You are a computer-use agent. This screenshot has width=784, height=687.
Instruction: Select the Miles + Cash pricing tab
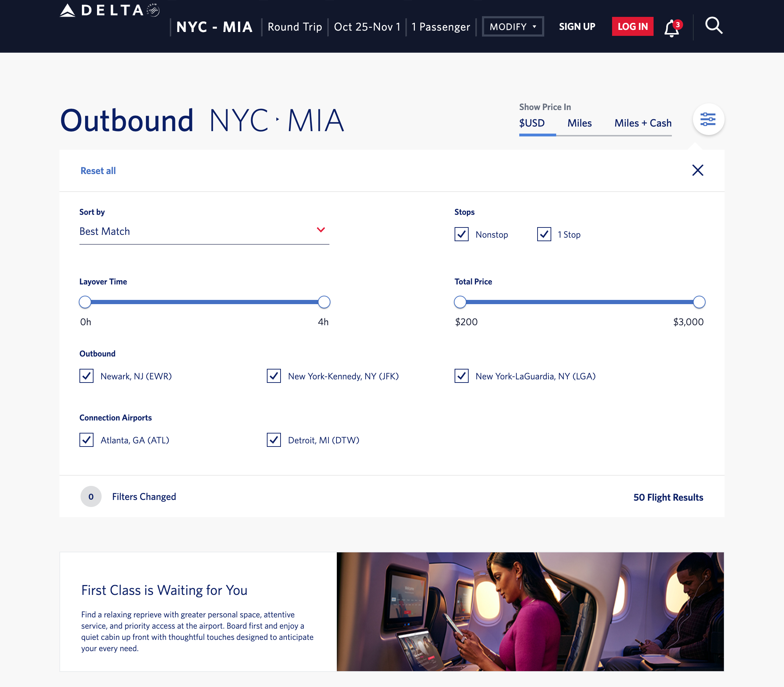point(643,123)
